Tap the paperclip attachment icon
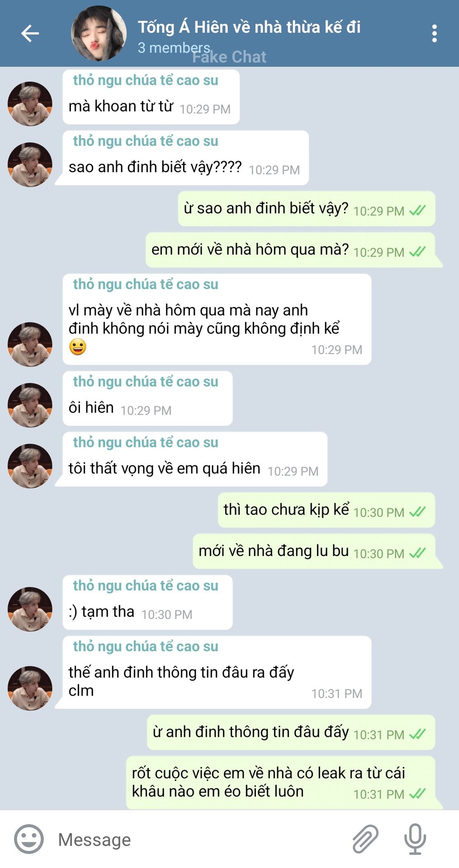Viewport: 459px width, 868px height. coord(365,839)
